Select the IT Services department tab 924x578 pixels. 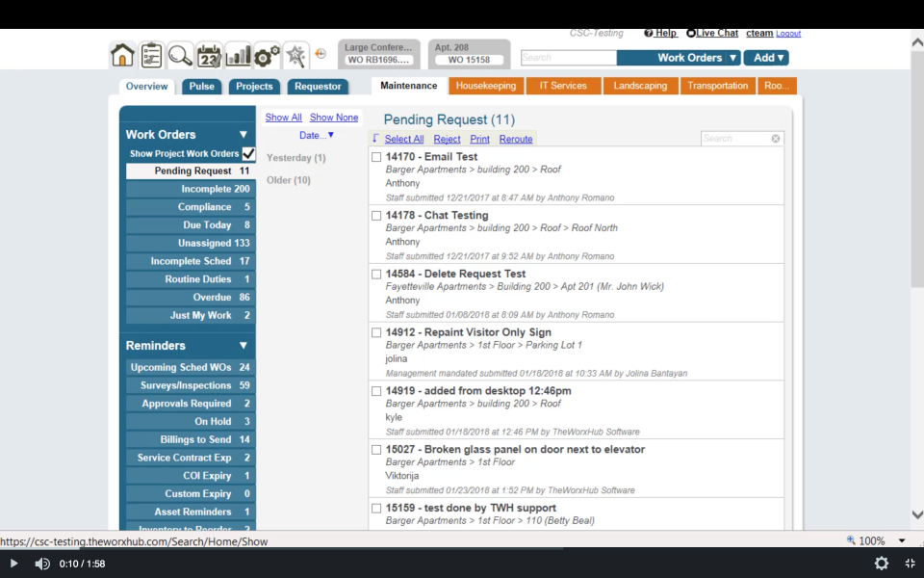(x=563, y=86)
